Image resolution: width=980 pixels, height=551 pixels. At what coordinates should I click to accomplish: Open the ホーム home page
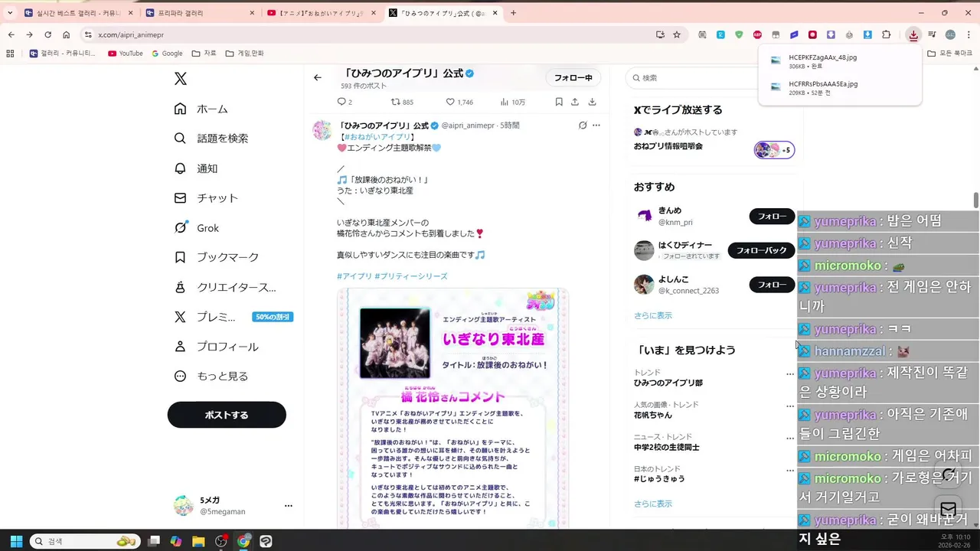coord(201,109)
